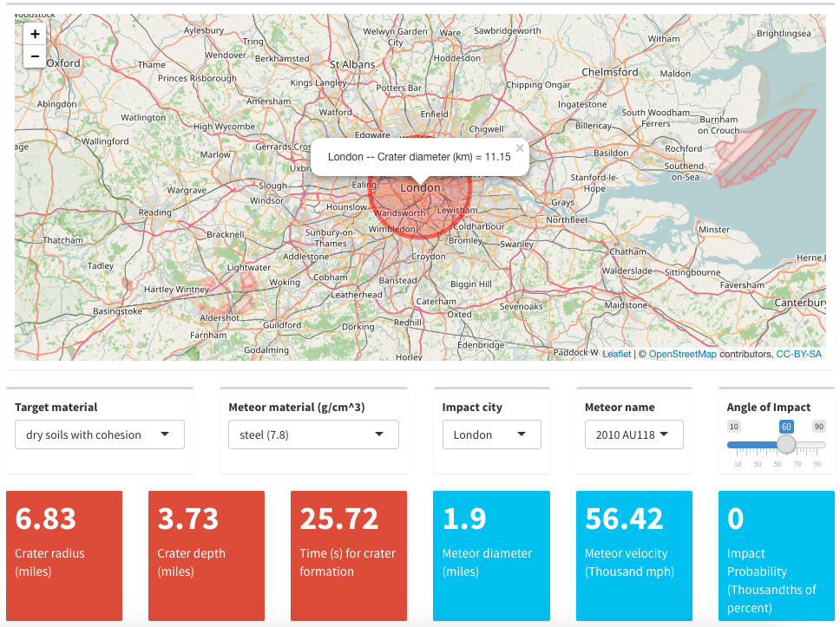
Task: Expand the Meteor material dropdown
Action: coord(312,434)
